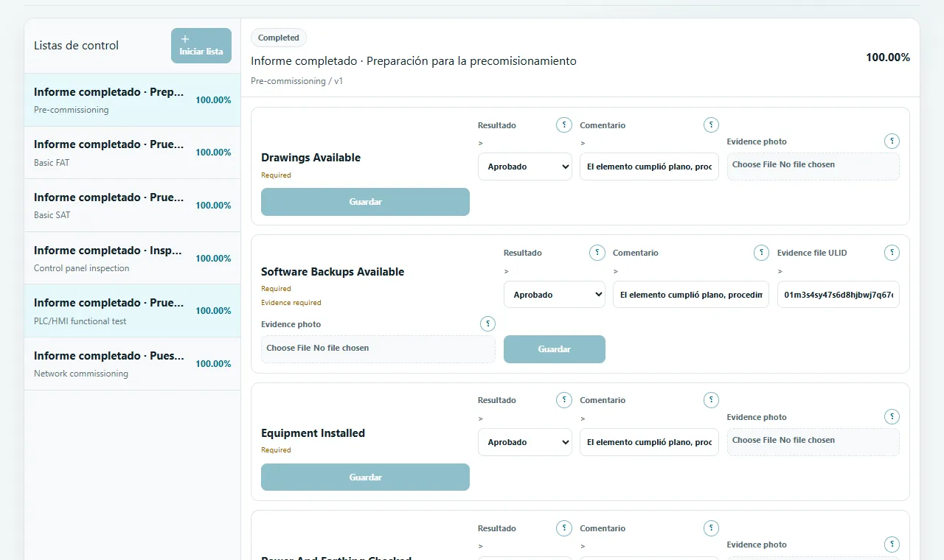Open the Comentario help icon for Equipment Installed
This screenshot has width=944, height=560.
(x=711, y=400)
